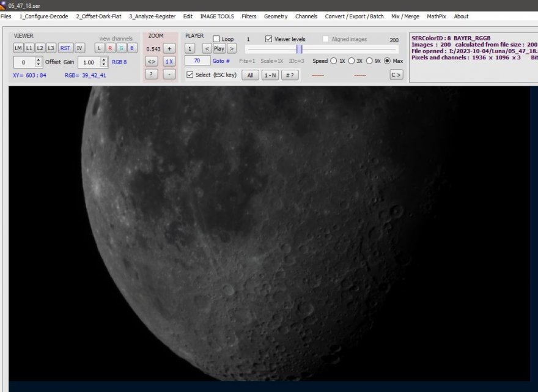Click the frame position slider handle

300,49
